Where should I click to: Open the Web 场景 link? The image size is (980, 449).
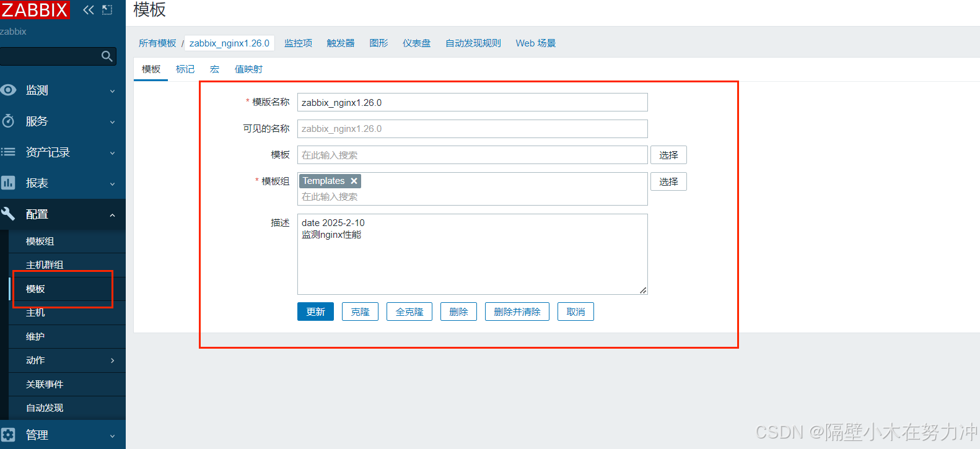pos(536,43)
